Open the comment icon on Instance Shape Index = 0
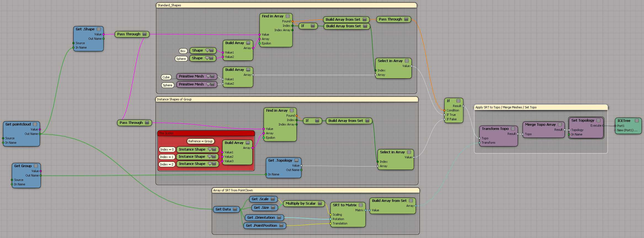644x238 pixels. [210, 149]
